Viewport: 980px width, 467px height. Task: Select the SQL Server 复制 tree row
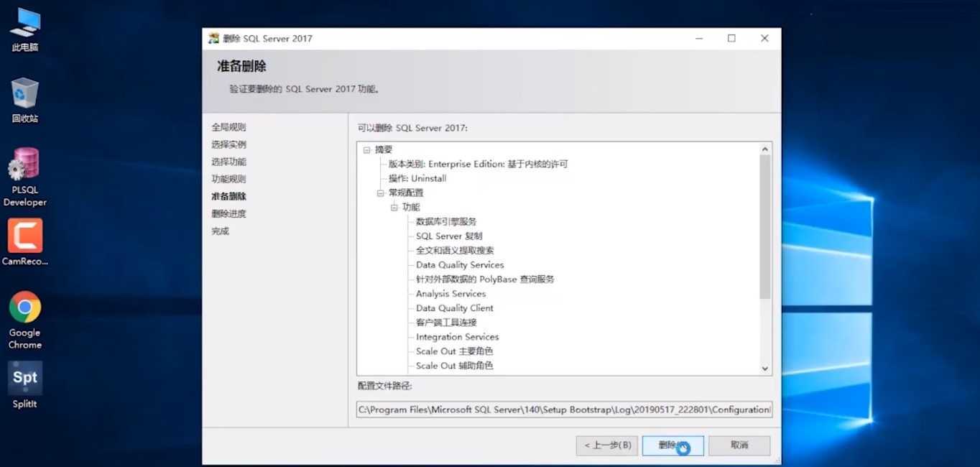[x=449, y=236]
